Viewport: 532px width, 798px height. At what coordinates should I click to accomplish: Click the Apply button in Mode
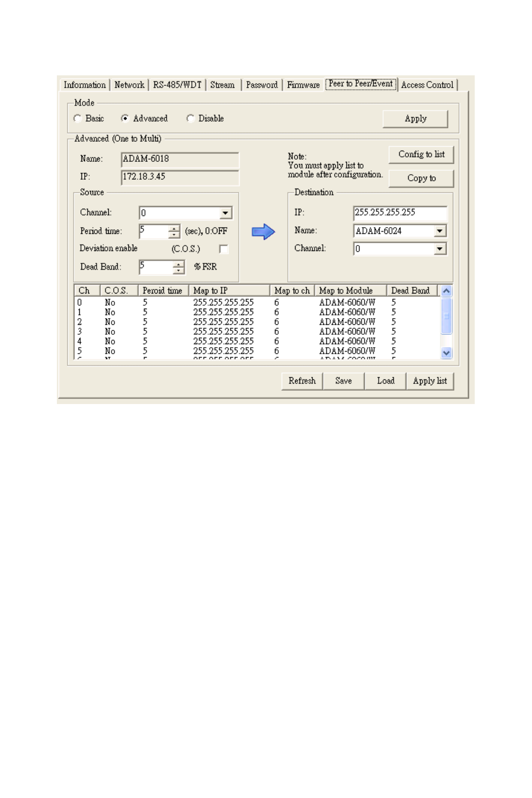click(415, 119)
